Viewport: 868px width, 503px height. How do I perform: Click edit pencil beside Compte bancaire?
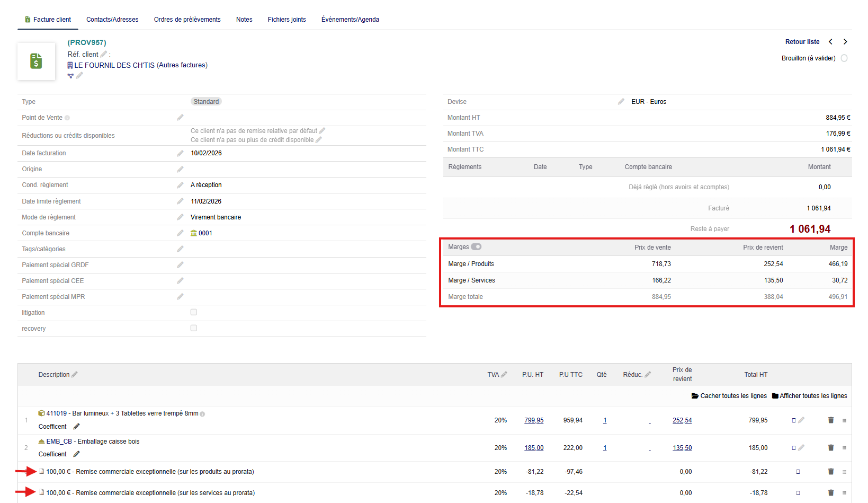(180, 233)
